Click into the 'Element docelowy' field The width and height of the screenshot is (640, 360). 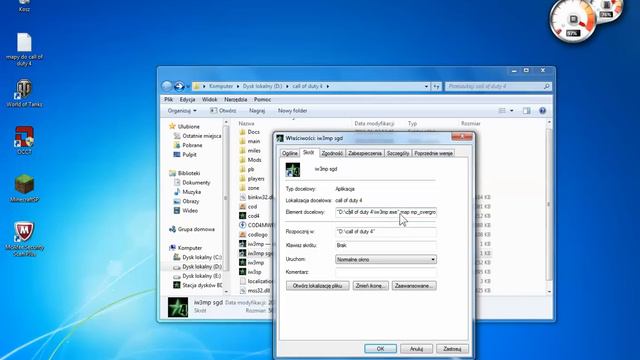click(386, 212)
